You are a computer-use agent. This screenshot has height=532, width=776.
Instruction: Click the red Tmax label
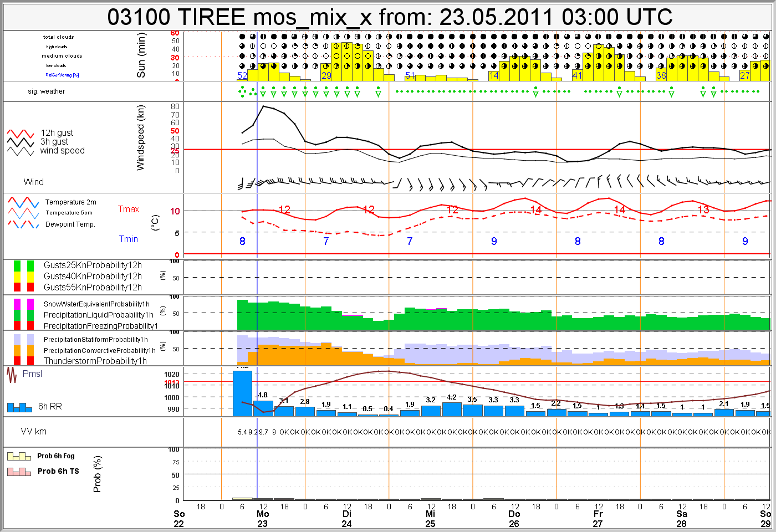129,209
